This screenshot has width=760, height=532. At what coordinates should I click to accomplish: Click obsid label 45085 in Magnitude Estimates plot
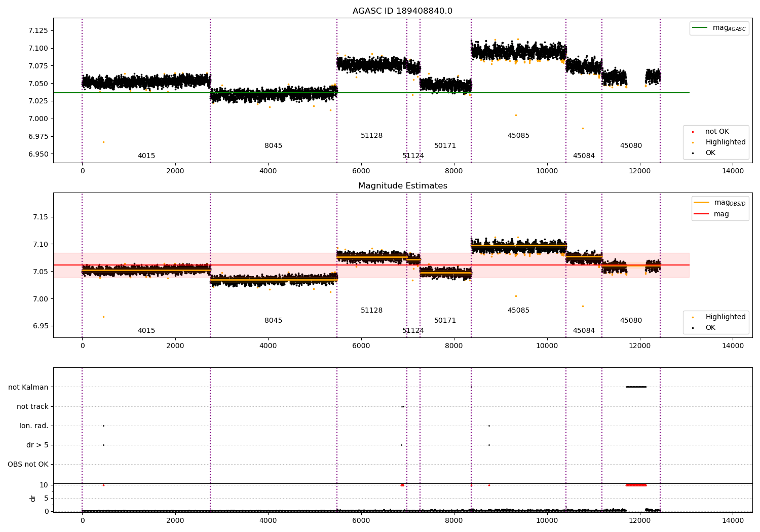click(x=518, y=311)
